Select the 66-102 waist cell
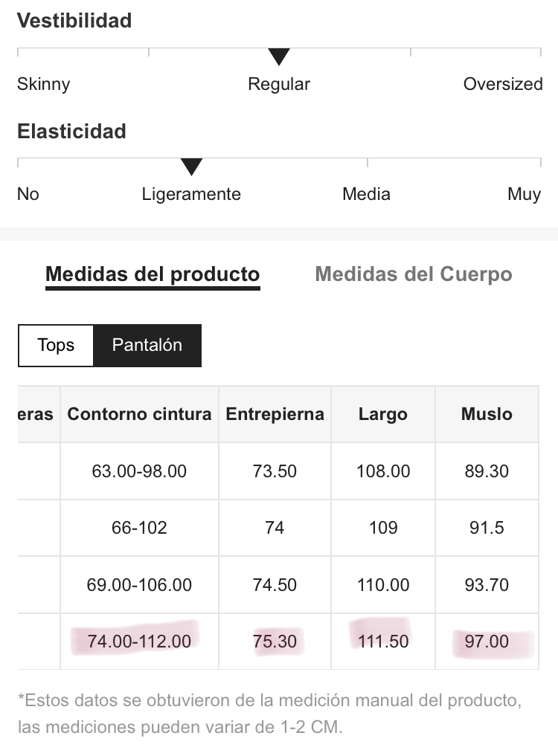This screenshot has height=756, width=558. click(140, 528)
